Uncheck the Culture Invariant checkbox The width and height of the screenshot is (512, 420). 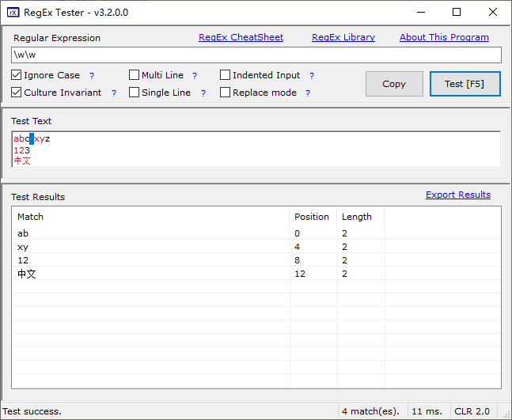coord(17,93)
